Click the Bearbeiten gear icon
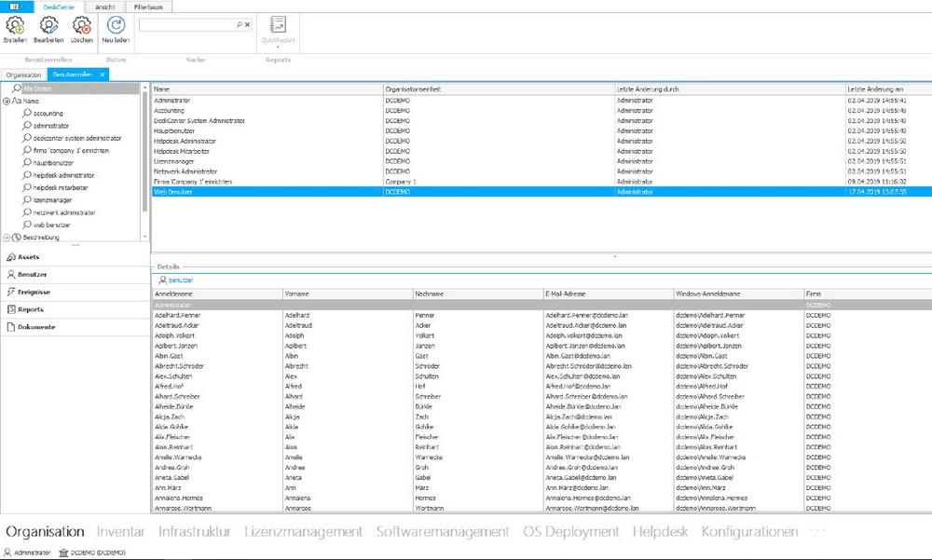 pos(48,26)
